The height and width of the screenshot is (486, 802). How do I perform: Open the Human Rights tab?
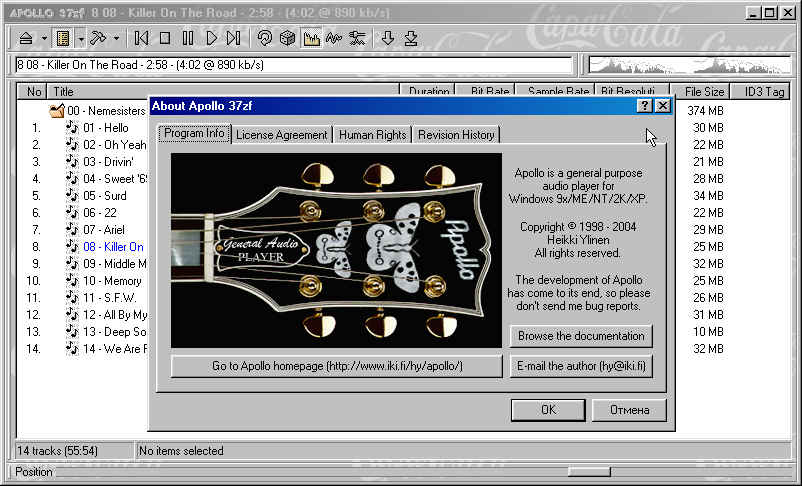372,135
